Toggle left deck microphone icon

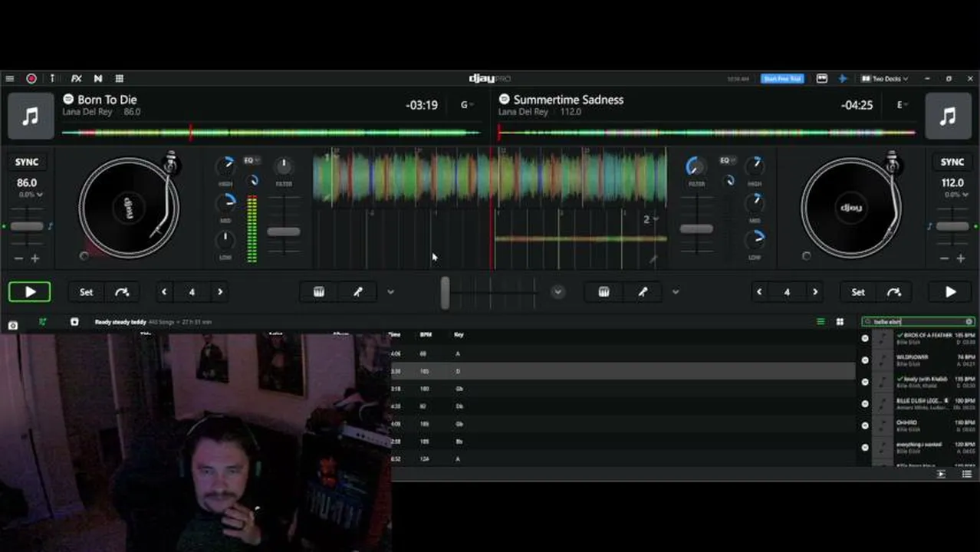click(x=358, y=291)
